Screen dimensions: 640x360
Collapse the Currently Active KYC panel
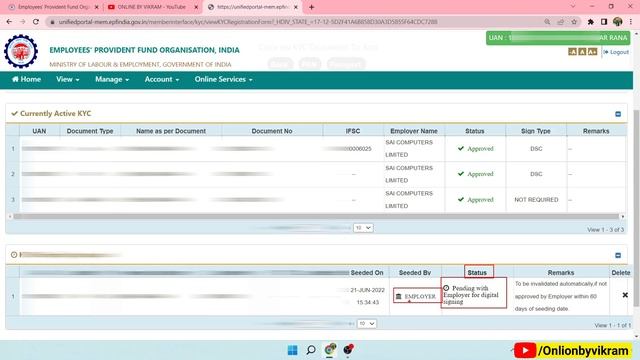pos(618,114)
